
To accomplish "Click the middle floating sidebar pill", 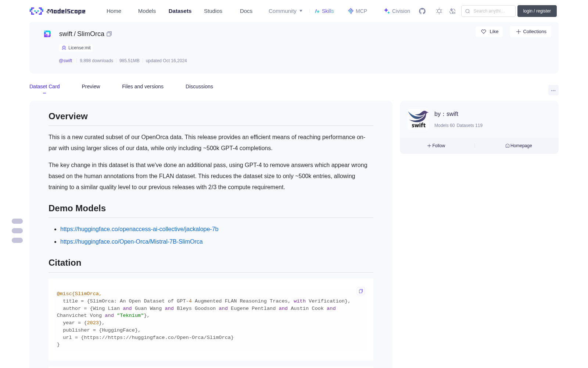I will point(17,231).
